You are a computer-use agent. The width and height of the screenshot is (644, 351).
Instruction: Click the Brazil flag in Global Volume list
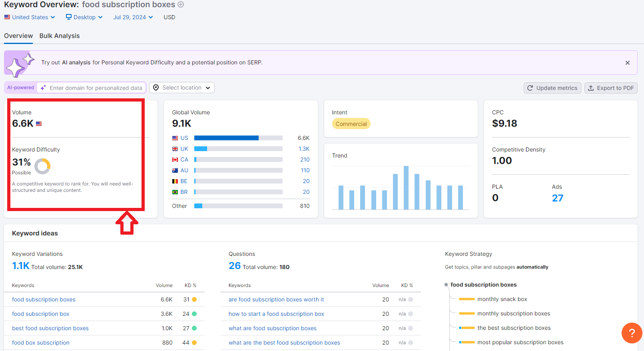click(175, 192)
